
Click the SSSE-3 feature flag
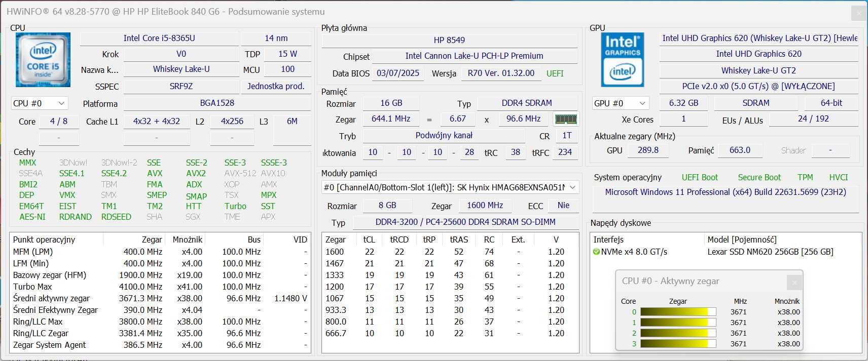point(274,163)
